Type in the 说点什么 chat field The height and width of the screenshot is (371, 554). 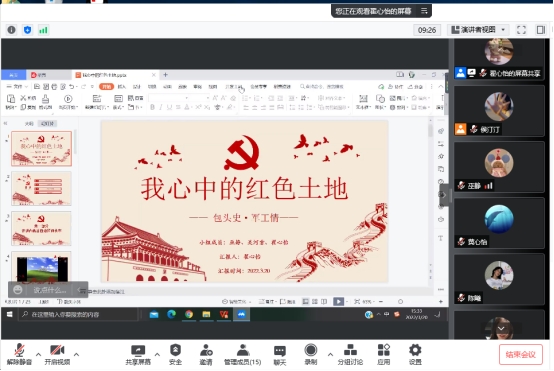coord(50,290)
